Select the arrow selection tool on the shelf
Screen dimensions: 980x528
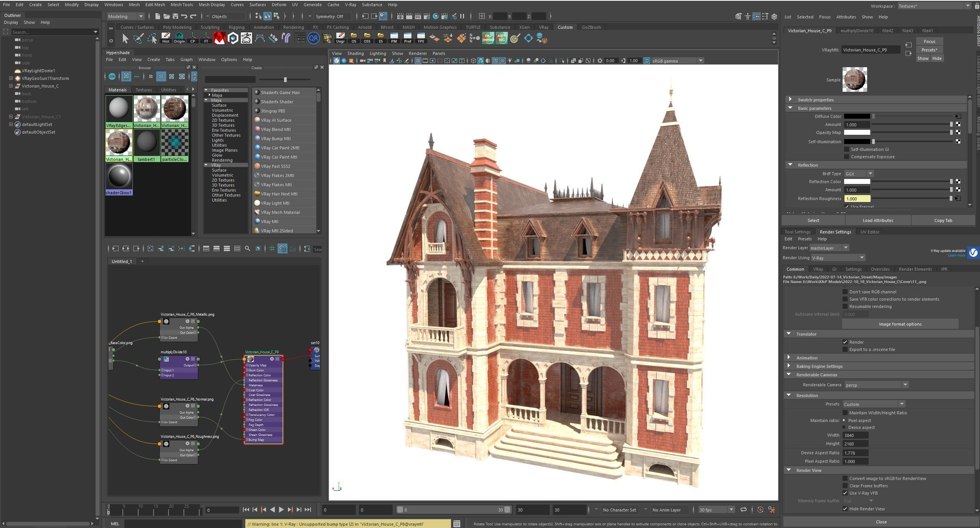pyautogui.click(x=125, y=38)
